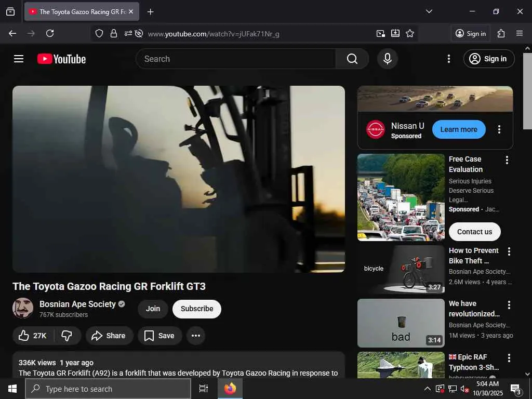Open traffic jam ad thumbnail
532x399 pixels.
401,197
